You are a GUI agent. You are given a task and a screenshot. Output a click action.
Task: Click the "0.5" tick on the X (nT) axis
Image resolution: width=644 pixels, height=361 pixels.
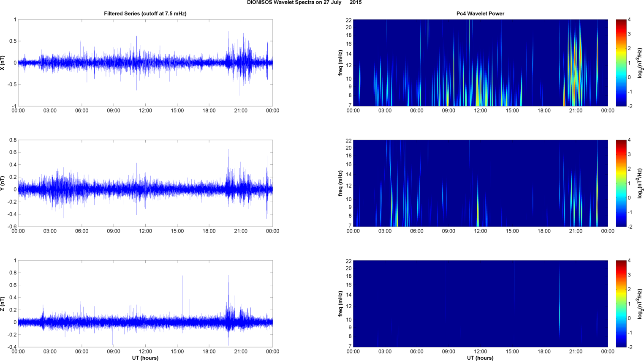point(12,41)
